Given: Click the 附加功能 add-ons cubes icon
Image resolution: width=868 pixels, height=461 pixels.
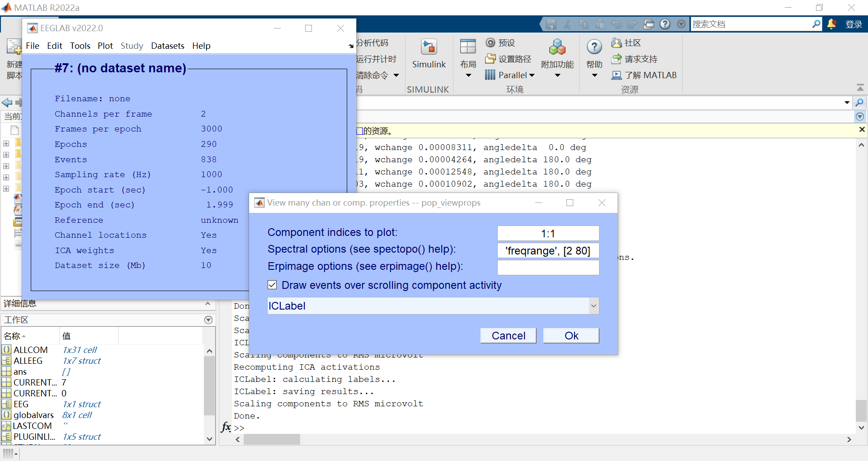Looking at the screenshot, I should pos(557,47).
